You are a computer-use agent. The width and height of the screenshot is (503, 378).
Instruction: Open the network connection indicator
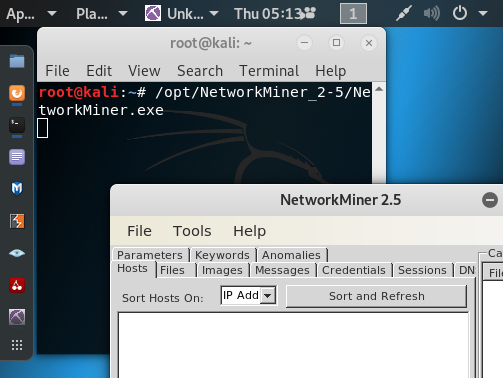click(404, 13)
